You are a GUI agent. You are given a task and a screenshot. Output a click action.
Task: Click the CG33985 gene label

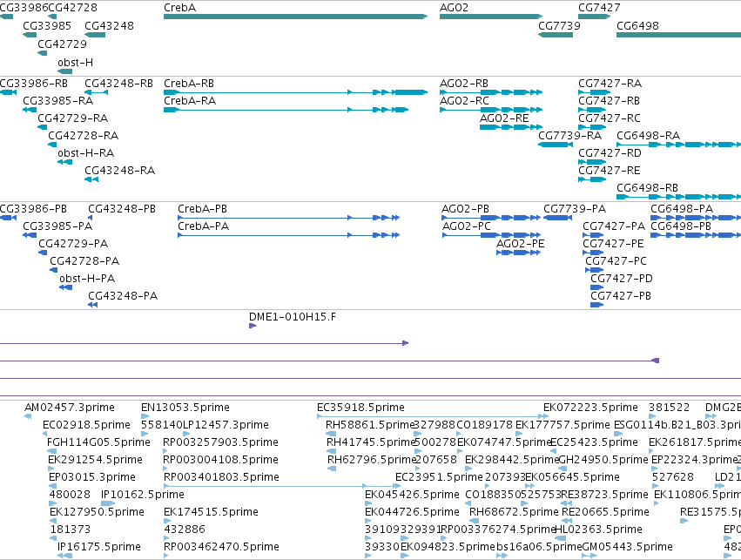(x=47, y=25)
